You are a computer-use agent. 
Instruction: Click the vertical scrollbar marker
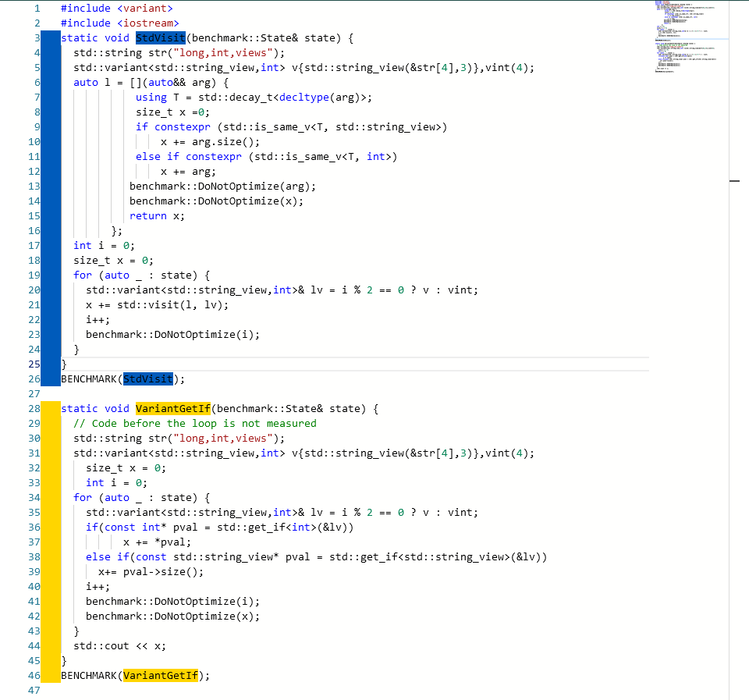pyautogui.click(x=735, y=181)
